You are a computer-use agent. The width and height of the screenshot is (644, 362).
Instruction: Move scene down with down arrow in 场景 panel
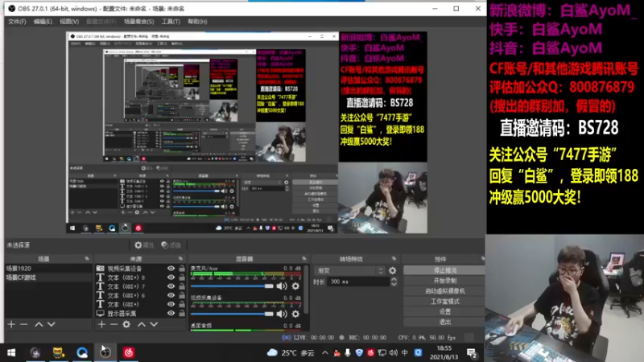pyautogui.click(x=52, y=324)
